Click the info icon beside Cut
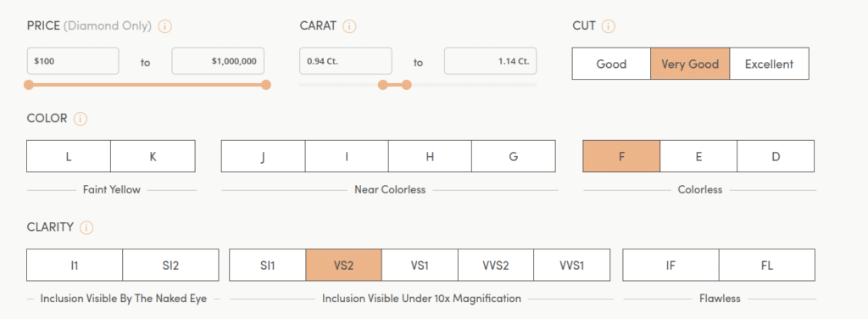Screen dimensions: 868x319 [x=609, y=26]
